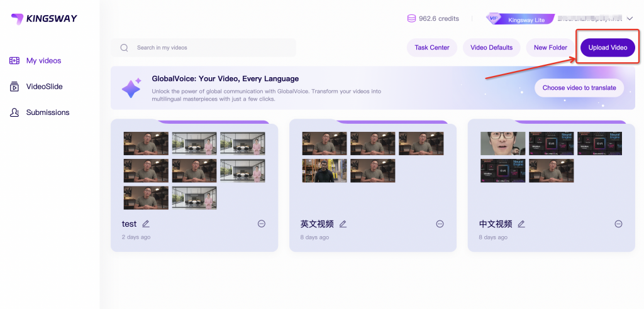This screenshot has width=644, height=309.
Task: Click "8 days ago" under 英文视频 folder
Action: [x=314, y=237]
